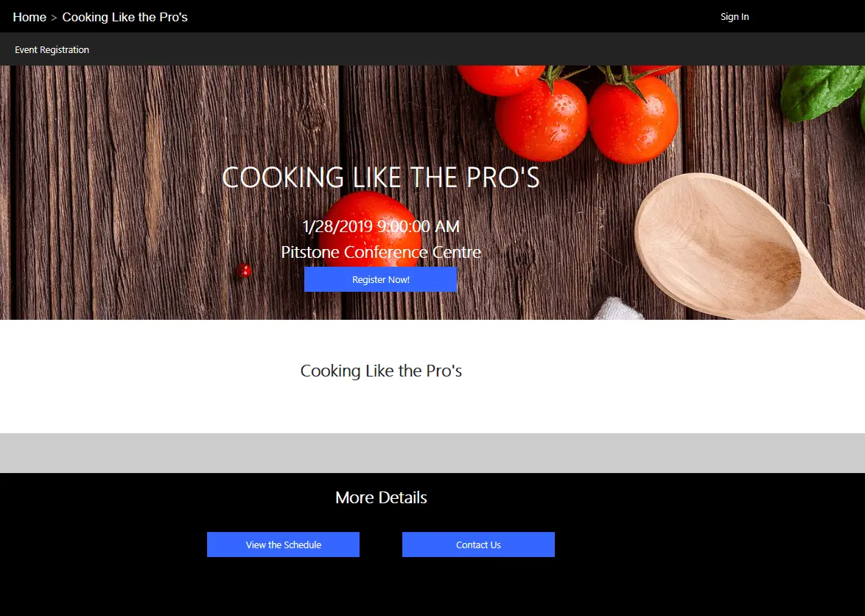This screenshot has height=616, width=865.
Task: Open the Cooking Like the Pro's breadcrumb
Action: [x=125, y=17]
